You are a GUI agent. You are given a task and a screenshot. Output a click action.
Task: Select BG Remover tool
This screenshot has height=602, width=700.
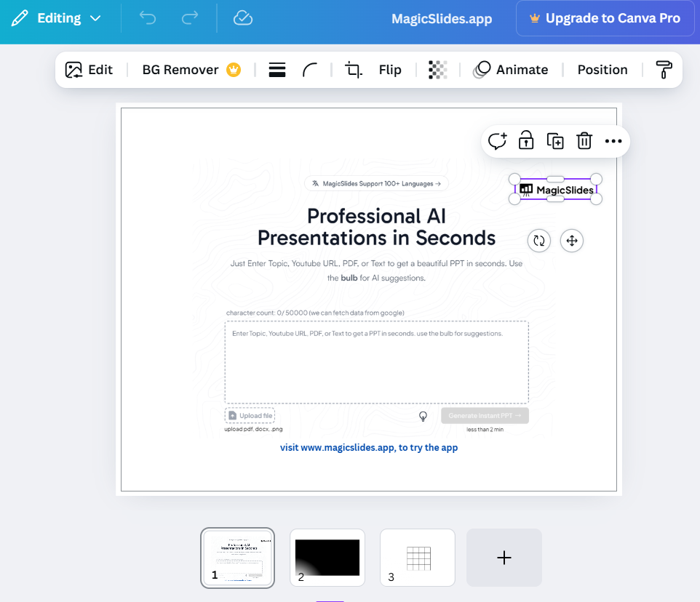(191, 70)
